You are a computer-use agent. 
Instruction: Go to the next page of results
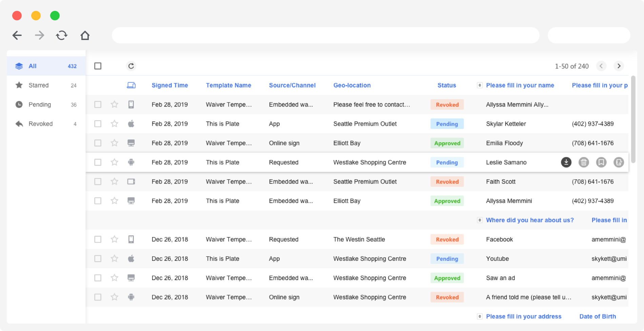pyautogui.click(x=619, y=66)
